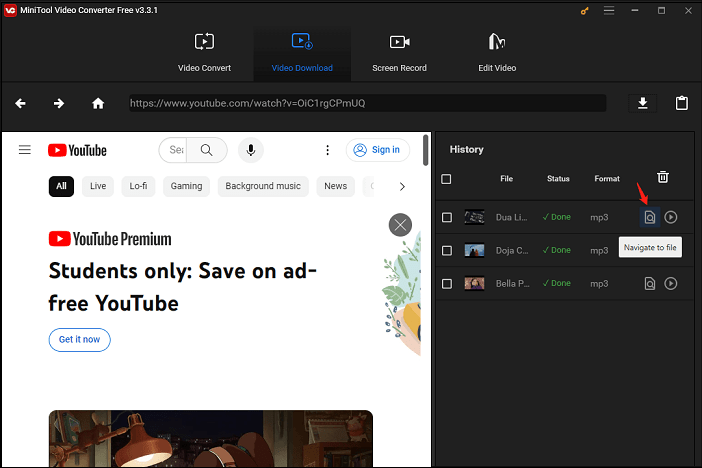Click the Bella P... file name
The width and height of the screenshot is (702, 468).
point(512,283)
